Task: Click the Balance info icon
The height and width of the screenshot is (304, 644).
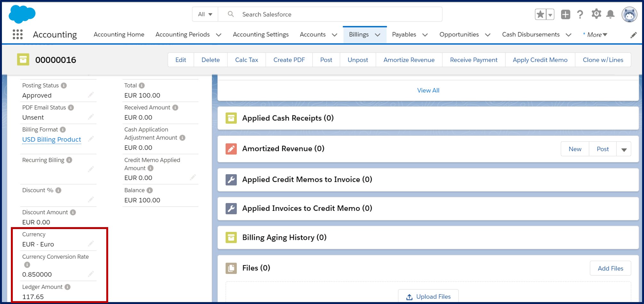Action: coord(149,190)
